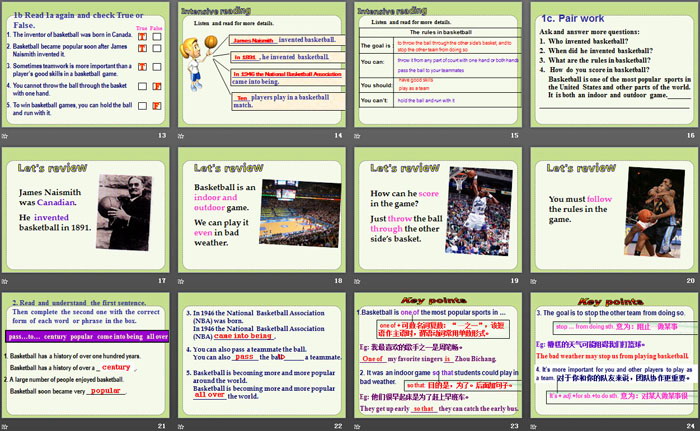Click the slide number label '15'
700x431 pixels.
point(514,135)
